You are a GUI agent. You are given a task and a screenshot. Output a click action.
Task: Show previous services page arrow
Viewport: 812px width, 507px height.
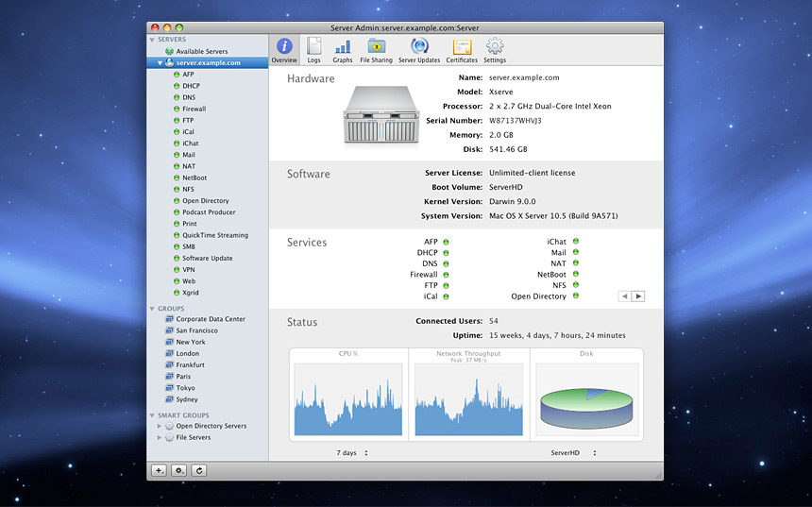coord(624,296)
